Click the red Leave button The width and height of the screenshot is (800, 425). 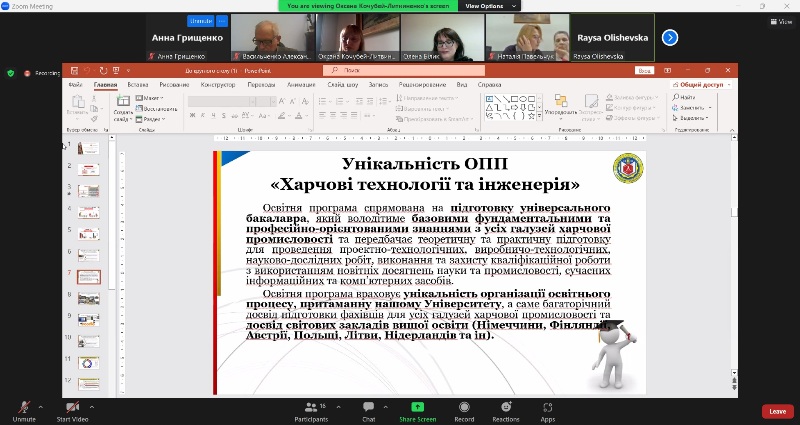(x=778, y=411)
